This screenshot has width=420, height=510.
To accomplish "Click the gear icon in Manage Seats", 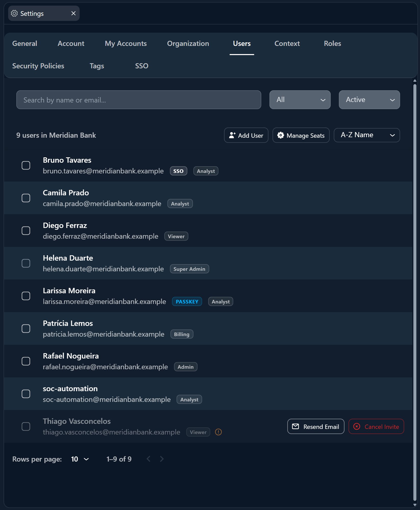I will 281,135.
